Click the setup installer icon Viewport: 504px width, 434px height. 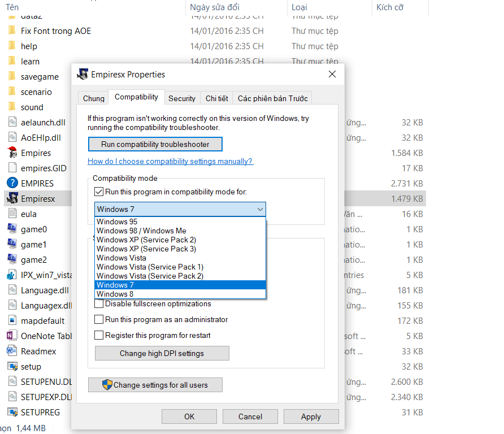click(x=12, y=366)
